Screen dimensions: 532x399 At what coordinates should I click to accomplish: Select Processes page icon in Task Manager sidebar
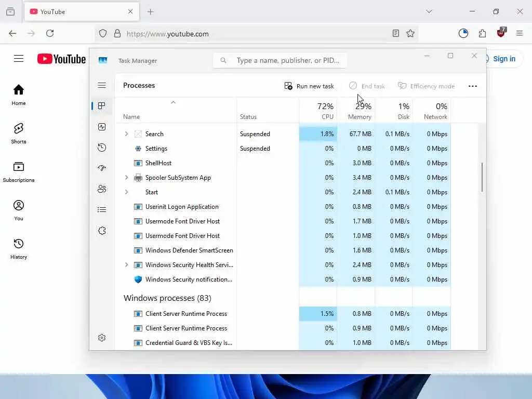[x=101, y=106]
